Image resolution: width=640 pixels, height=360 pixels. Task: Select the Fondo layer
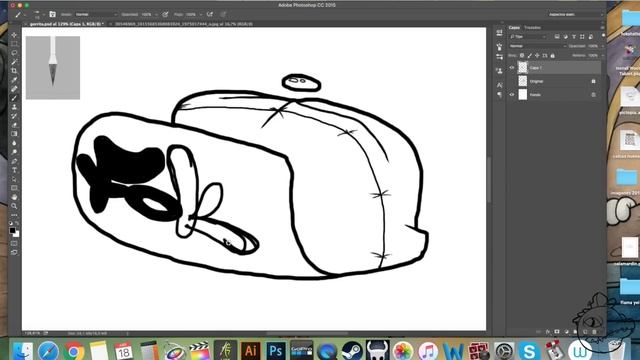554,95
